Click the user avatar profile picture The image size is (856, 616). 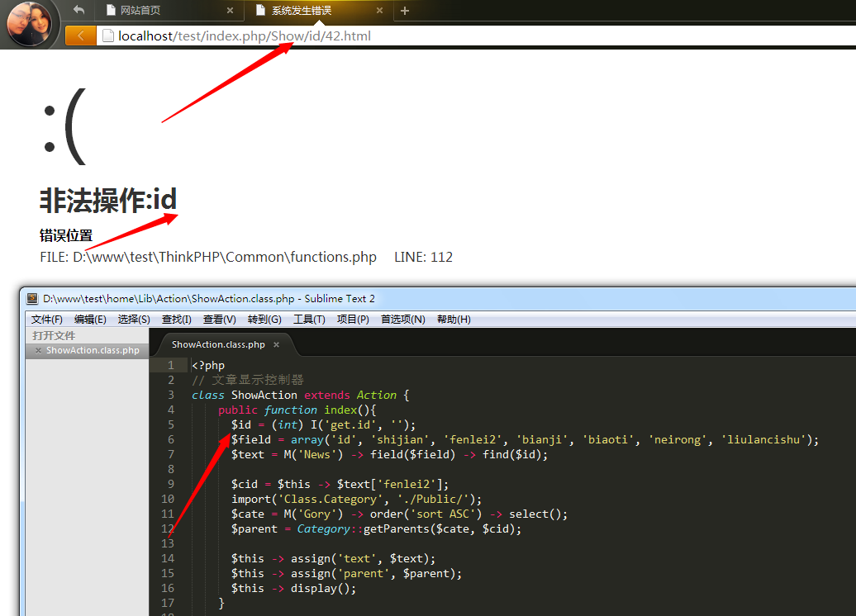pos(31,24)
